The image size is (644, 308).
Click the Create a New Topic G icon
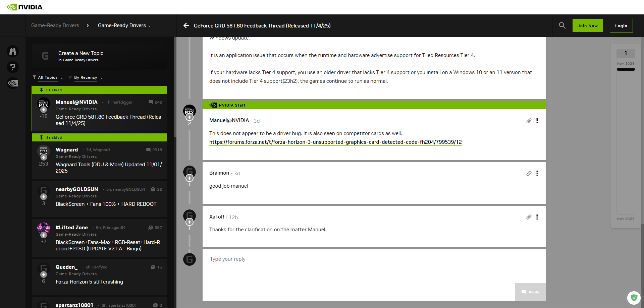click(x=45, y=56)
